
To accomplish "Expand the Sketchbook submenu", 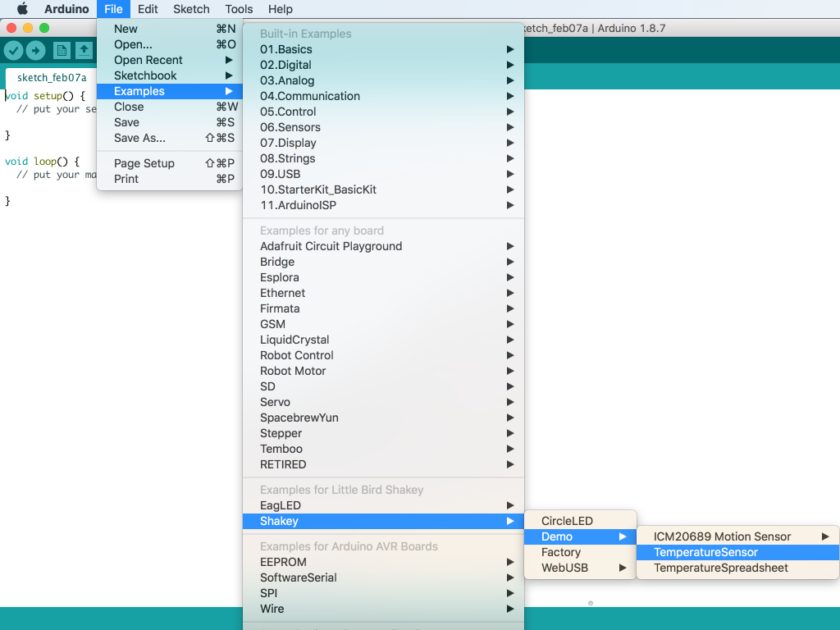I will [x=170, y=75].
